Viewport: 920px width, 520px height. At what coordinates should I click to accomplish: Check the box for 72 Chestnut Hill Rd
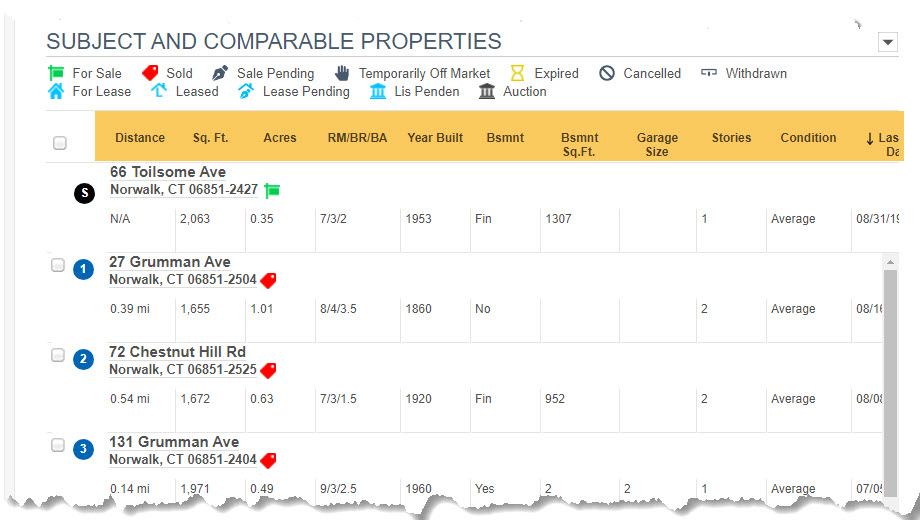click(58, 355)
